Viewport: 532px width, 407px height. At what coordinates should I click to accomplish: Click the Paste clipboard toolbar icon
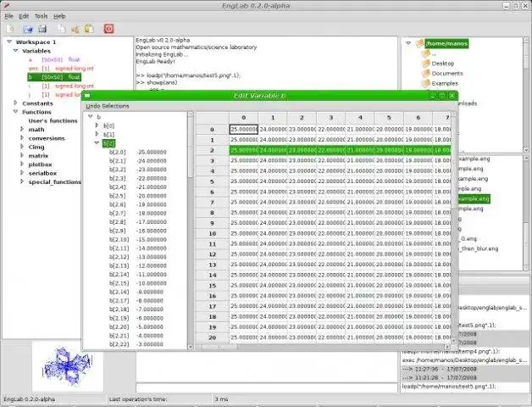click(x=89, y=29)
